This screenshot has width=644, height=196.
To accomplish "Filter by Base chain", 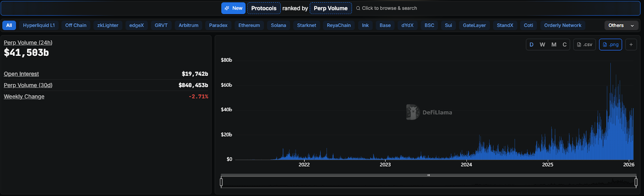I will pos(385,25).
